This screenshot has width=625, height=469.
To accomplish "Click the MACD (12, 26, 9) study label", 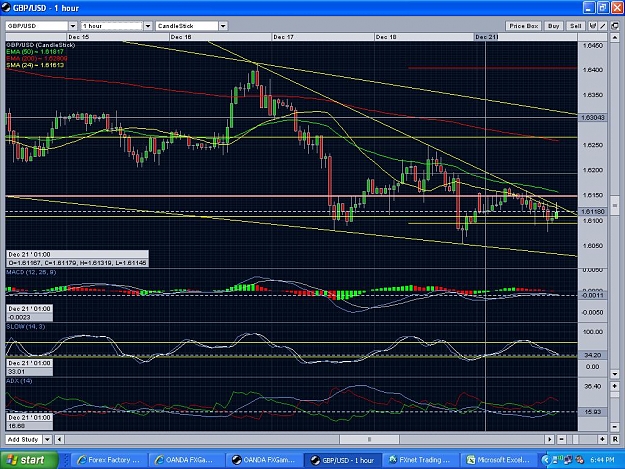I will click(x=31, y=273).
